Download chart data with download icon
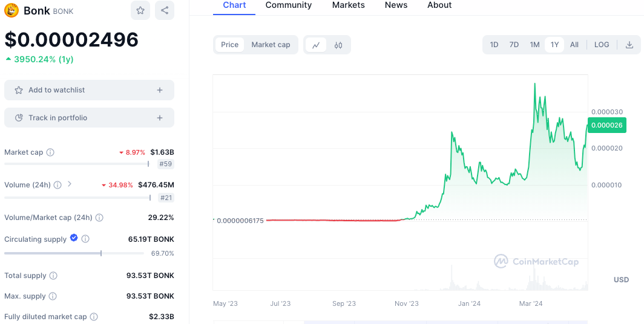This screenshot has width=644, height=324. [x=629, y=45]
